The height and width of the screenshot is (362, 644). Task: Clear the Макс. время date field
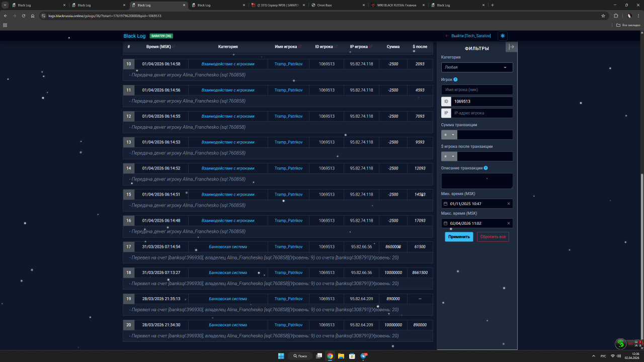click(508, 223)
